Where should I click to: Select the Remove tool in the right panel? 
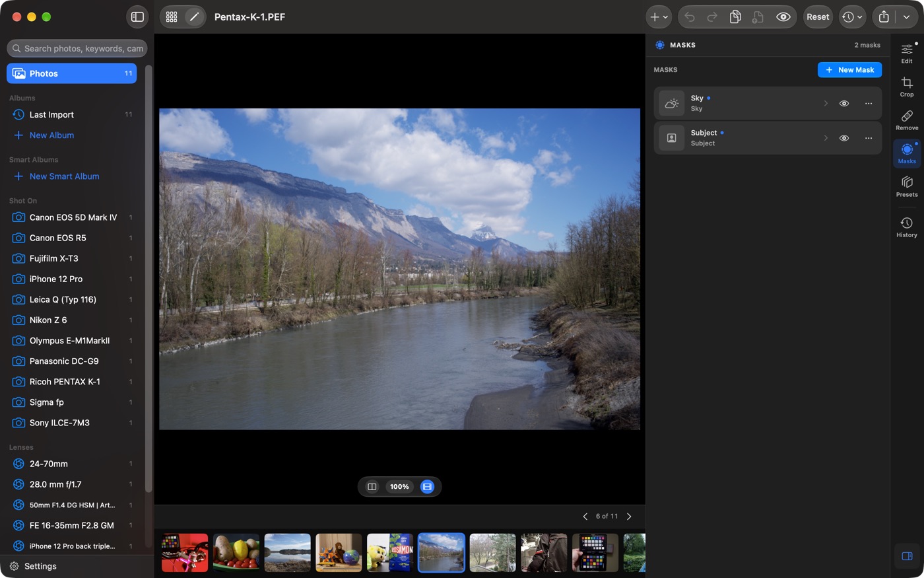(907, 120)
